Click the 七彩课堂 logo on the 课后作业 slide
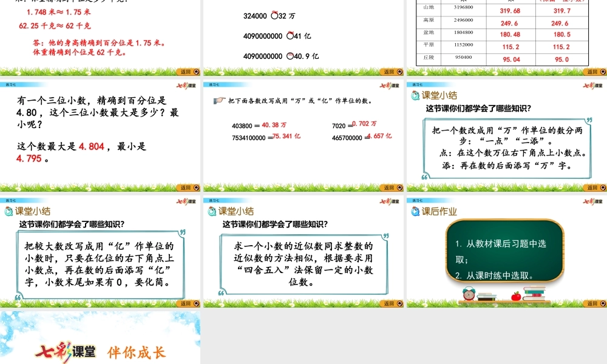Viewport: 607px width, 364px height. (x=592, y=200)
